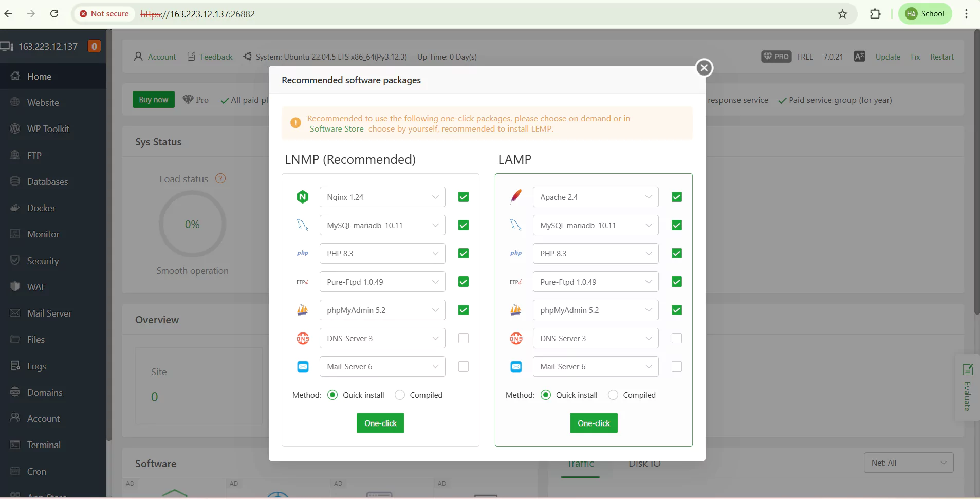Select Compiled method under LNMP
This screenshot has height=499, width=980.
click(400, 395)
